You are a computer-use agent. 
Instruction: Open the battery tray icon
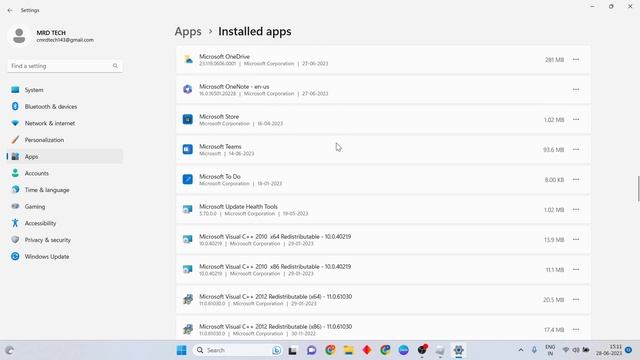click(586, 350)
